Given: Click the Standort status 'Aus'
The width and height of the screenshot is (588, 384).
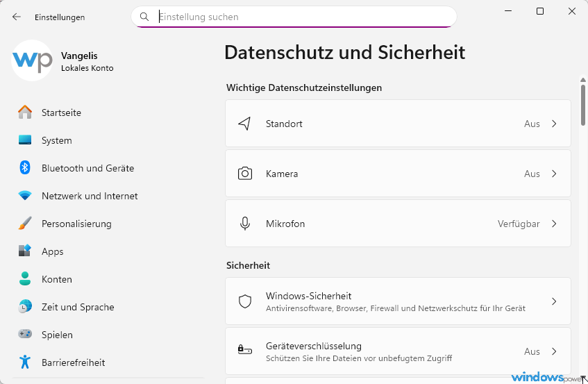Looking at the screenshot, I should click(532, 124).
